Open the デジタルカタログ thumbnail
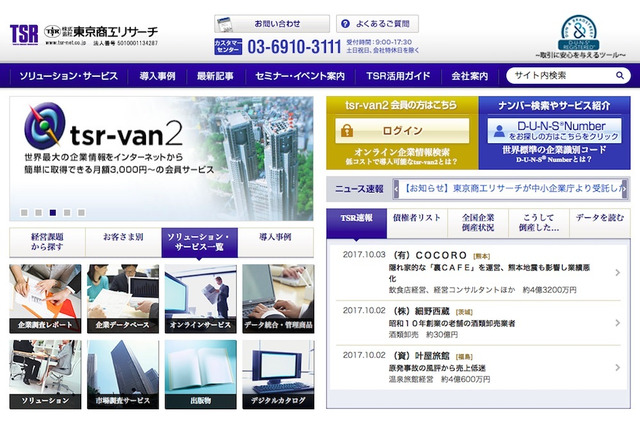The width and height of the screenshot is (640, 426). (278, 375)
